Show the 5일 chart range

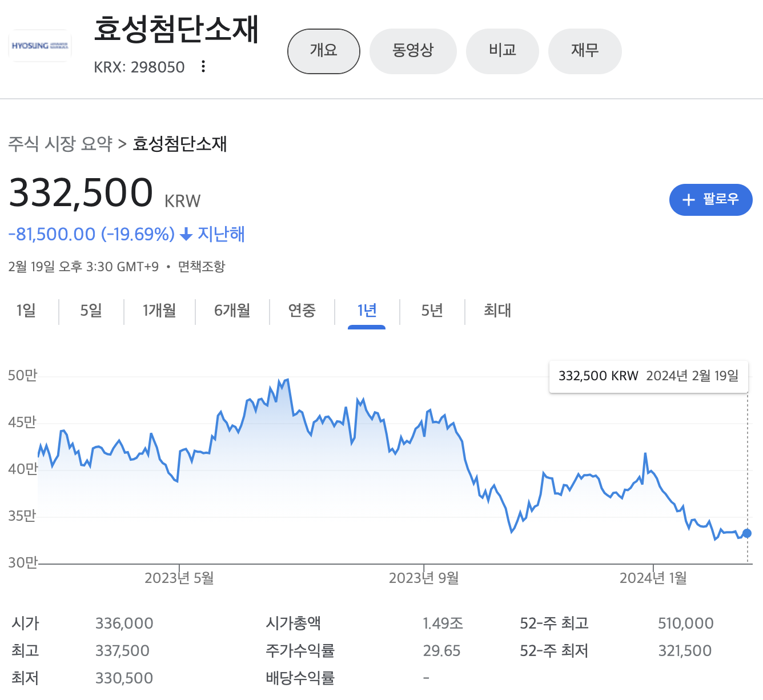pyautogui.click(x=91, y=311)
